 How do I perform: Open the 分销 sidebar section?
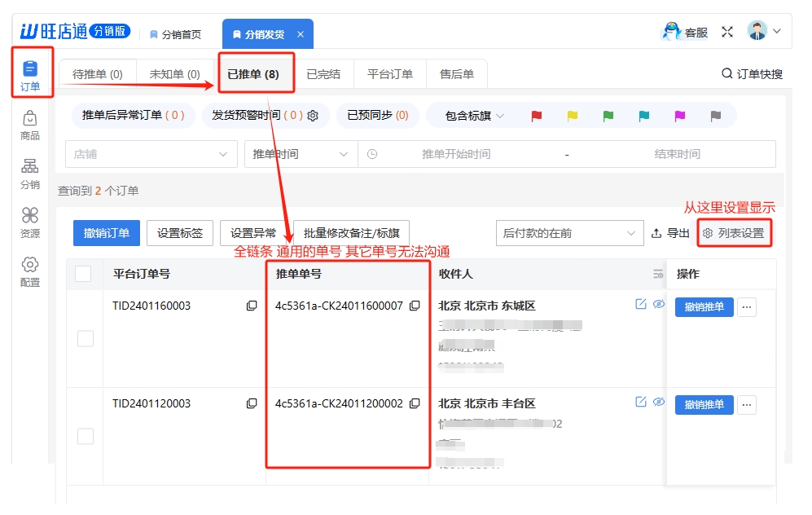30,174
